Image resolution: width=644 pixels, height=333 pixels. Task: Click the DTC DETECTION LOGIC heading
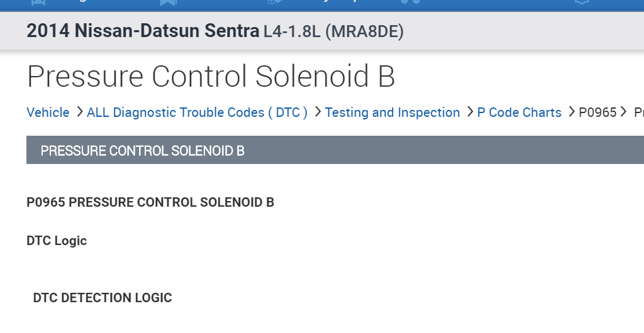click(x=103, y=298)
